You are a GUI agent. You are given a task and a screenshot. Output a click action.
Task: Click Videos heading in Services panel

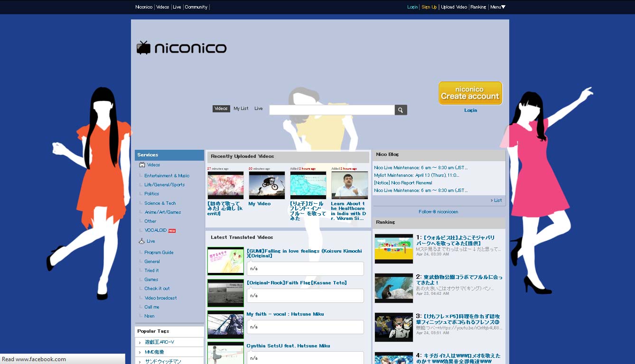pyautogui.click(x=154, y=165)
